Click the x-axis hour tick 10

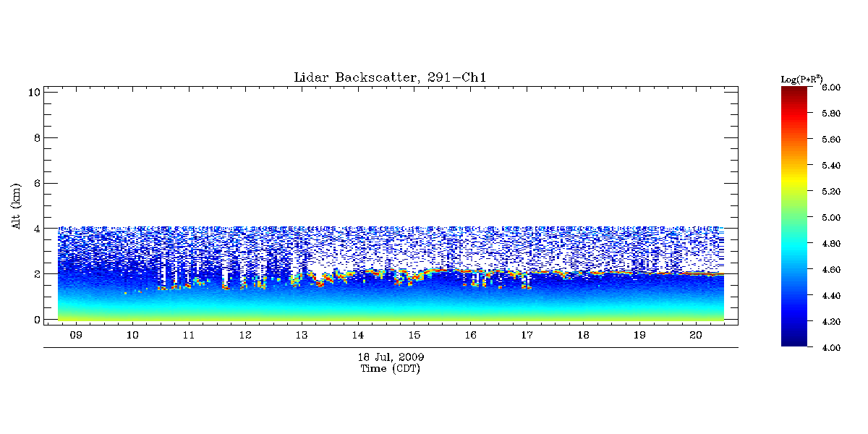pyautogui.click(x=132, y=336)
